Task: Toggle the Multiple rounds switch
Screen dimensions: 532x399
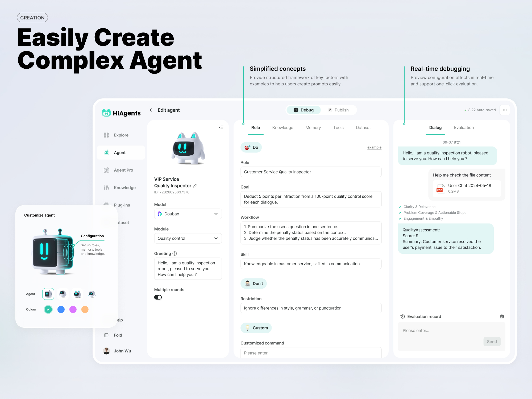Action: pyautogui.click(x=158, y=298)
